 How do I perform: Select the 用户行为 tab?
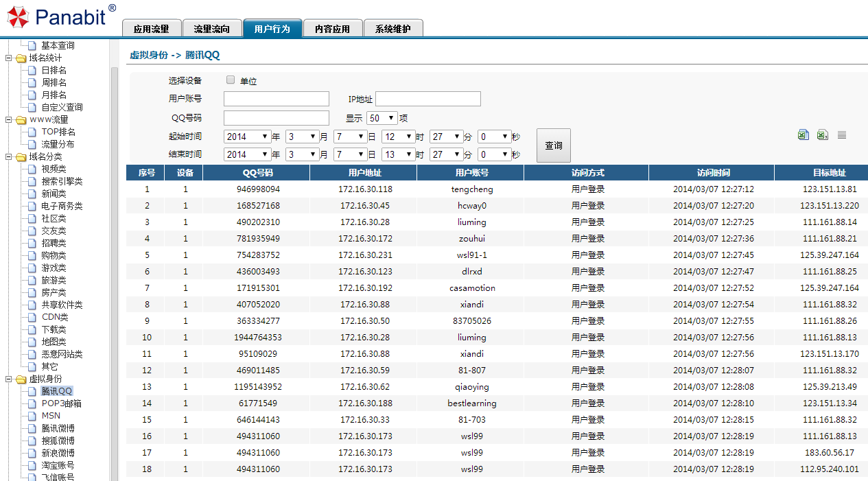point(272,28)
